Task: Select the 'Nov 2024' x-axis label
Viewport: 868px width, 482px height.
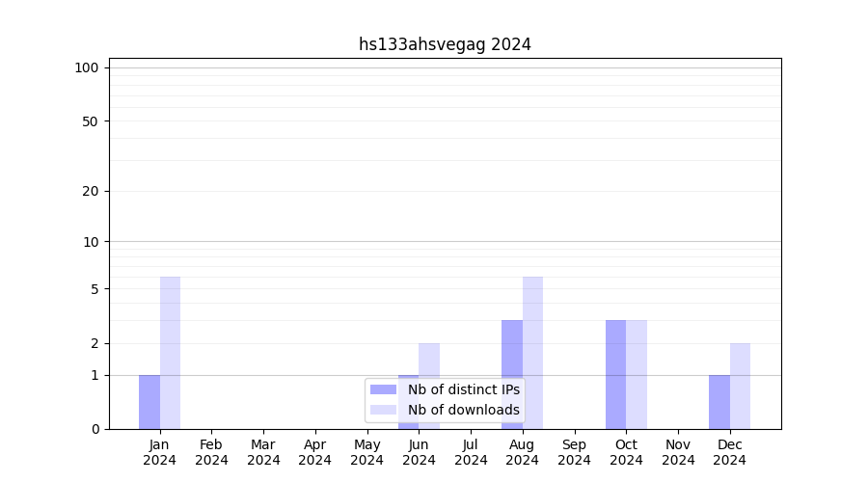Action: [678, 452]
